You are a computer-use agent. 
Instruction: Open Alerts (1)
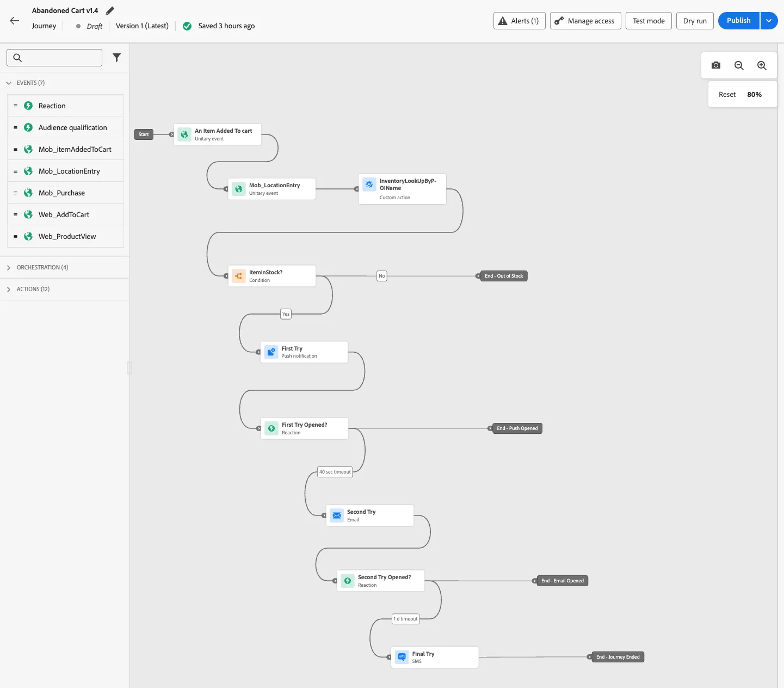tap(520, 21)
